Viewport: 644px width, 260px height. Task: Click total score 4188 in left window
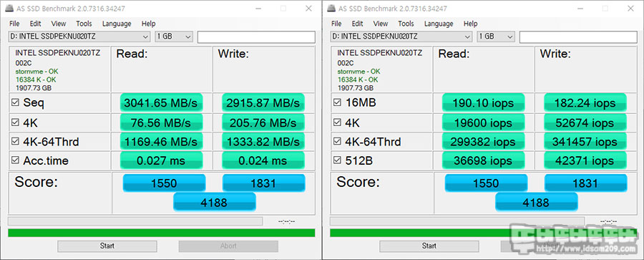[215, 202]
